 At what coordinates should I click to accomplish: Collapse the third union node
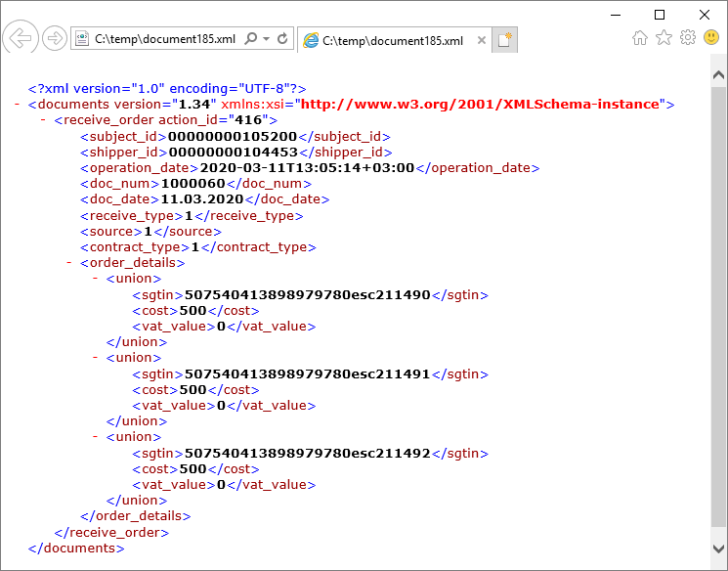point(95,437)
